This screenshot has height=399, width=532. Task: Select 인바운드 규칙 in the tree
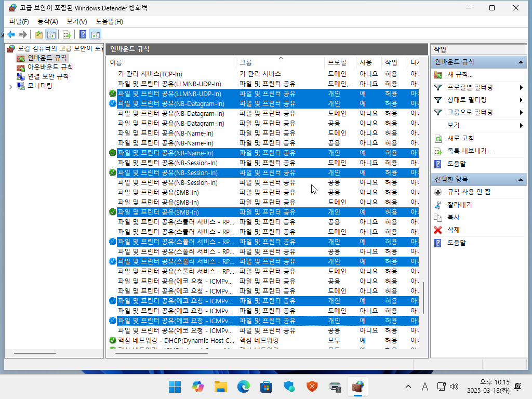[x=47, y=58]
